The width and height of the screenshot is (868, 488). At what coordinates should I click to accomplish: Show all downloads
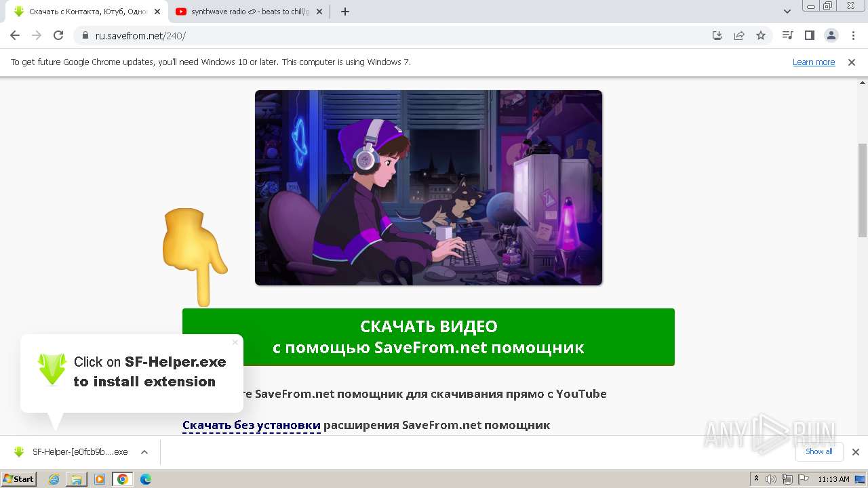(818, 451)
